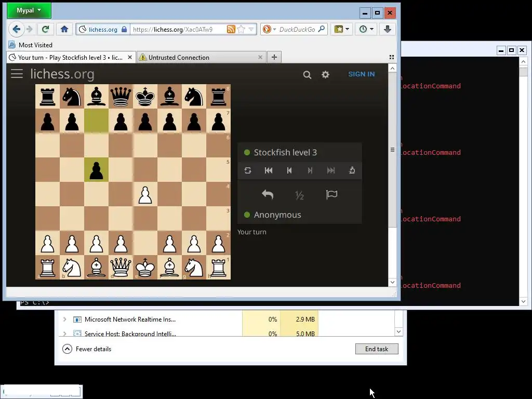Image resolution: width=532 pixels, height=399 pixels.
Task: Click the SIGN IN link
Action: pyautogui.click(x=362, y=74)
